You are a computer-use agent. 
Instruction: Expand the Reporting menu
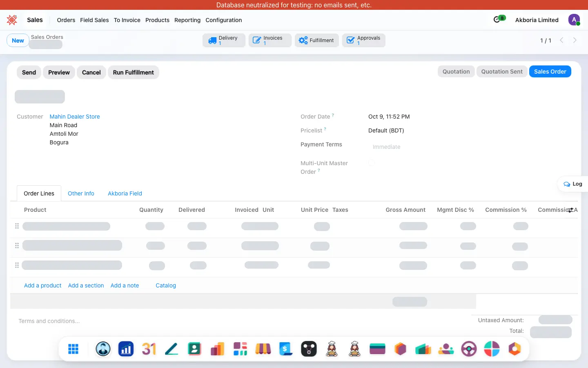click(187, 20)
